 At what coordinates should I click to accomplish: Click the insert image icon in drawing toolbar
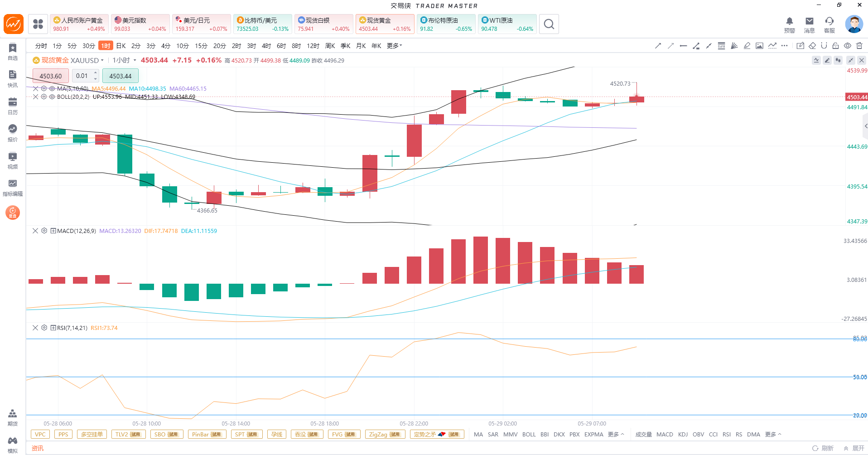(x=760, y=46)
